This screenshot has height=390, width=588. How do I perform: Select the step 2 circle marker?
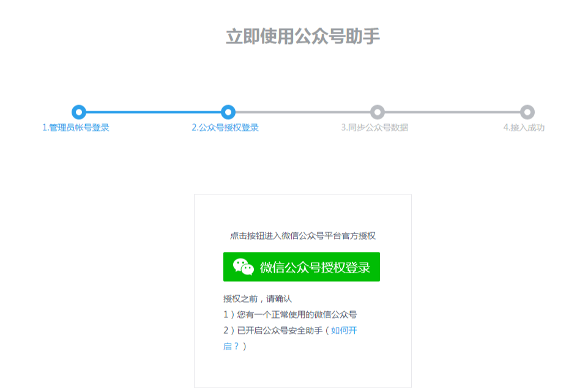(x=228, y=112)
